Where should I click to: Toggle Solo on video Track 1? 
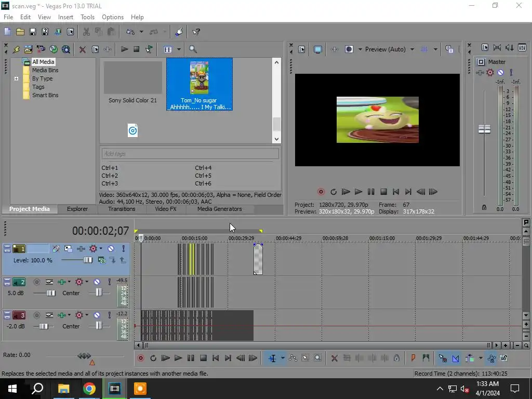(x=123, y=249)
